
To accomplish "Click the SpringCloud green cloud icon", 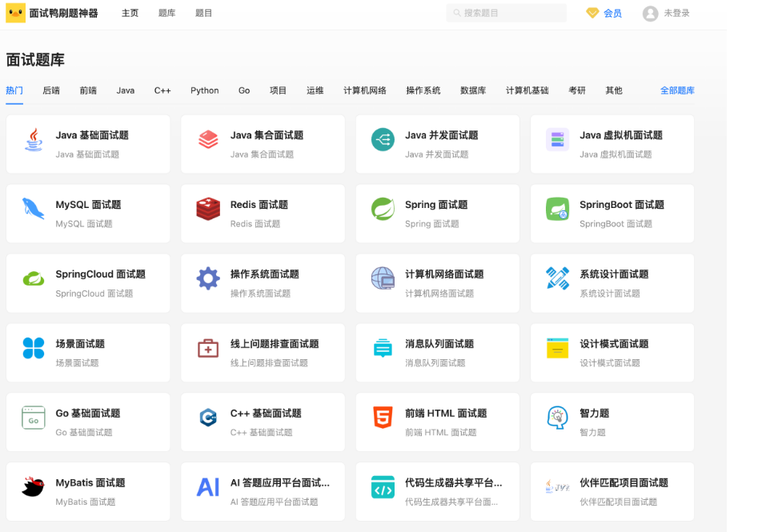I will coord(34,278).
